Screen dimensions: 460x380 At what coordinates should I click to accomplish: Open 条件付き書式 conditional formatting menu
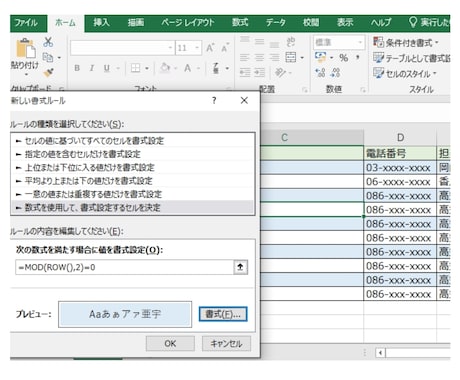click(406, 42)
